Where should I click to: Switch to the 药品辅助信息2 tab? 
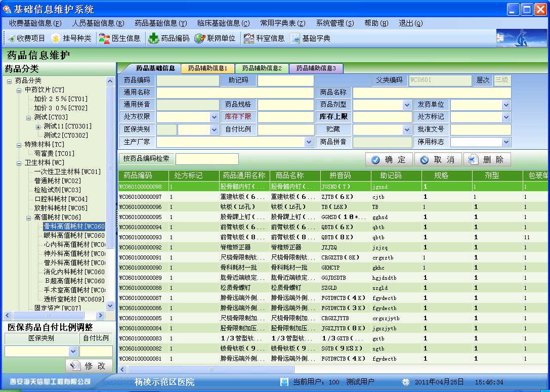[262, 68]
